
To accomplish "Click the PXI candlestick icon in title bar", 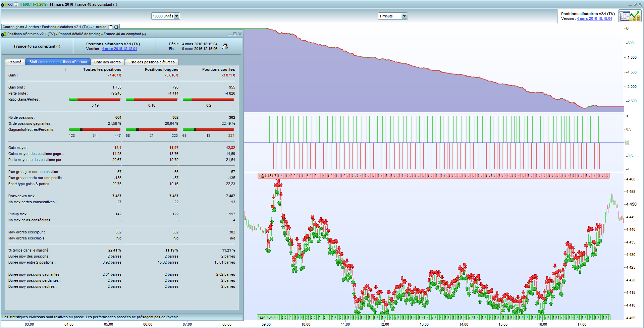I will [4, 4].
